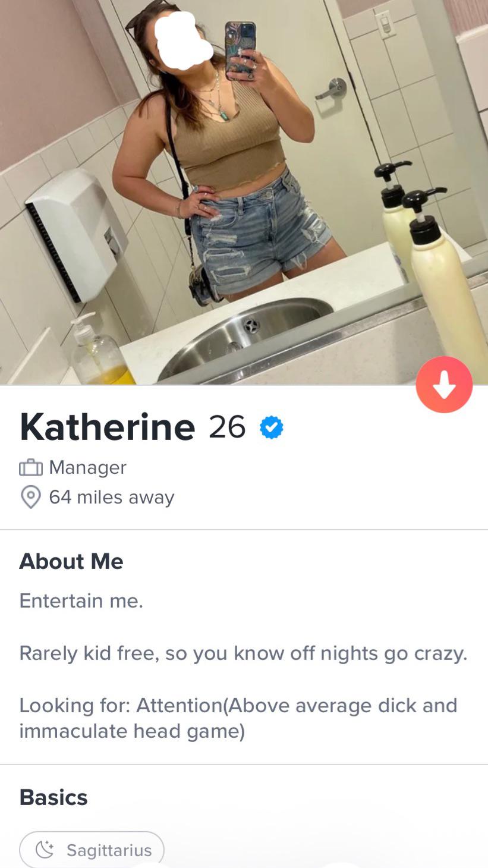The height and width of the screenshot is (868, 488).
Task: Tap the location pin icon
Action: point(31,497)
